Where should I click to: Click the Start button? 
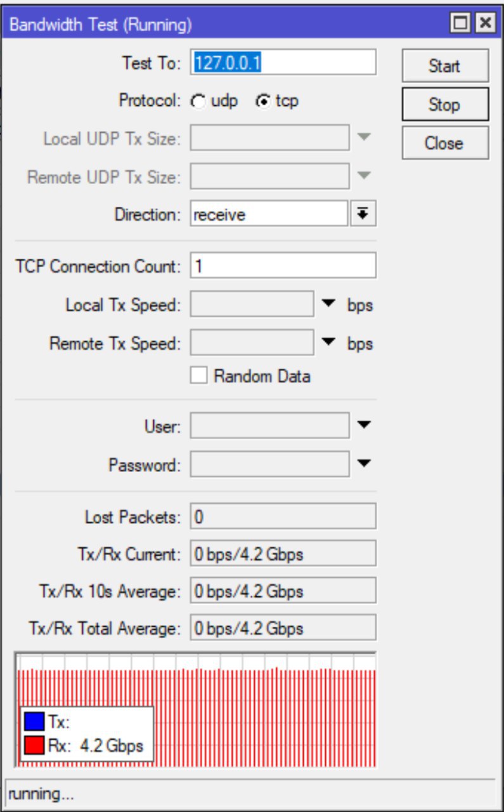[x=445, y=66]
